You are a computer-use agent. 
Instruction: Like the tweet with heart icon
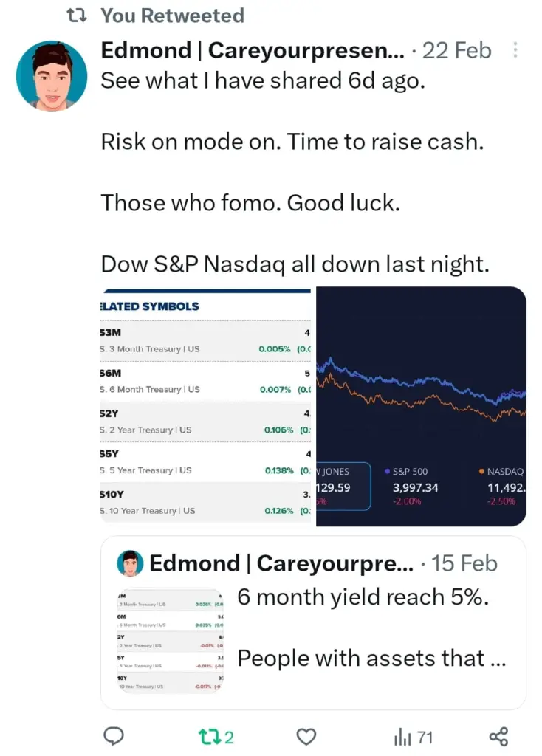[306, 737]
